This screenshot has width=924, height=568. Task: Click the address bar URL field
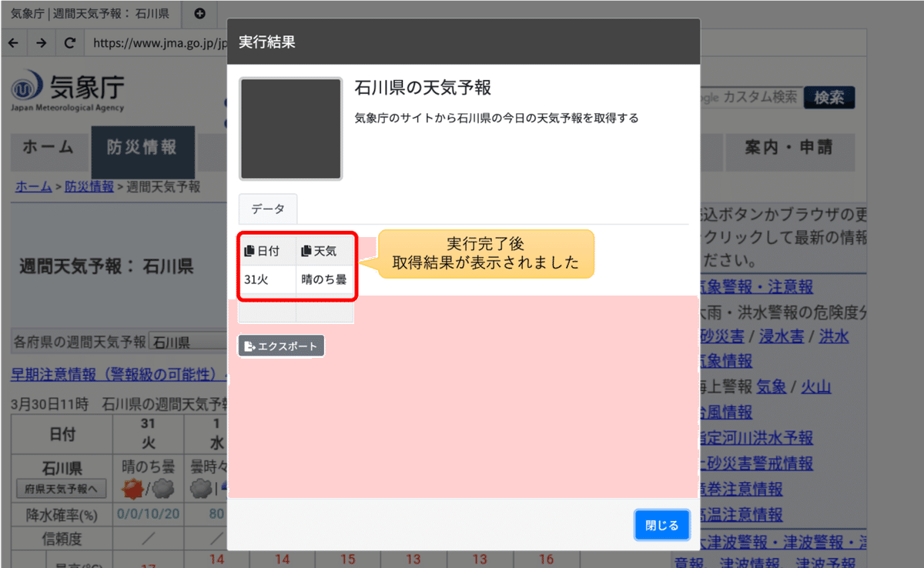pyautogui.click(x=154, y=42)
